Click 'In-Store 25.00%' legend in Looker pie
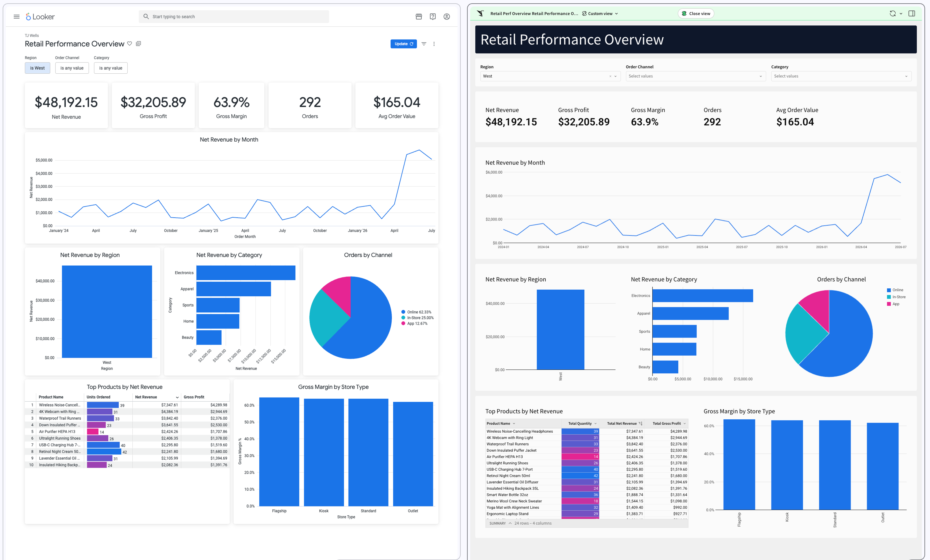The width and height of the screenshot is (930, 560). pyautogui.click(x=418, y=318)
